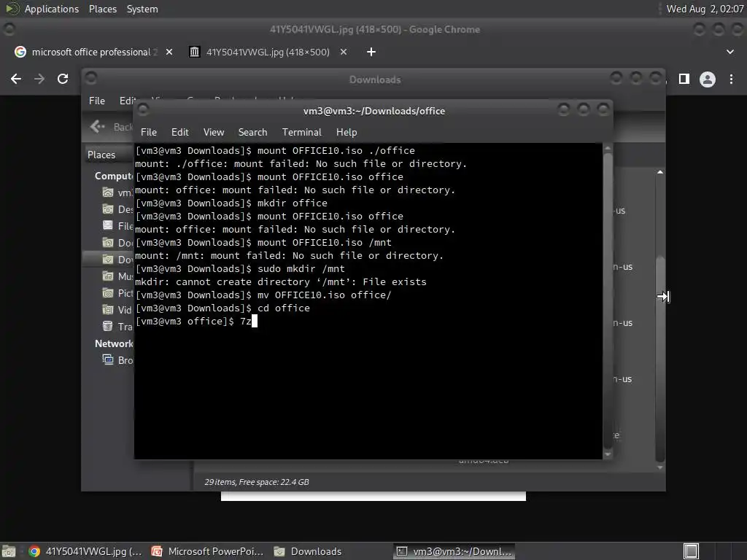Viewport: 747px width, 560px height.
Task: Select Videos folder icon in sidebar
Action: pos(108,309)
